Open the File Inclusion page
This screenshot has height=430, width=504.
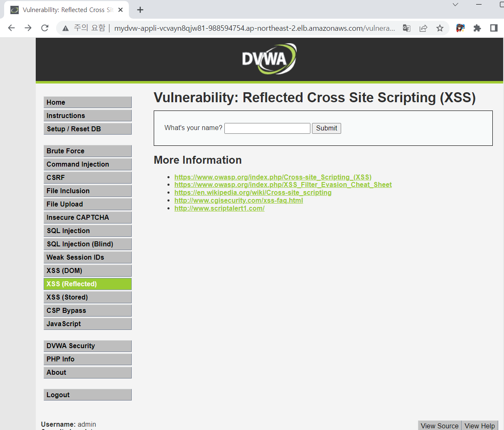88,191
